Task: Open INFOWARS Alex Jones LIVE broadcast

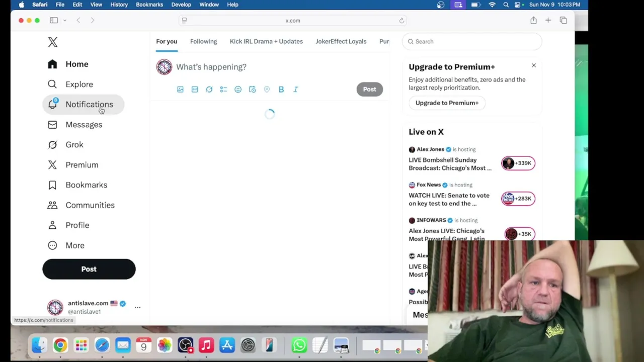Action: pyautogui.click(x=447, y=235)
